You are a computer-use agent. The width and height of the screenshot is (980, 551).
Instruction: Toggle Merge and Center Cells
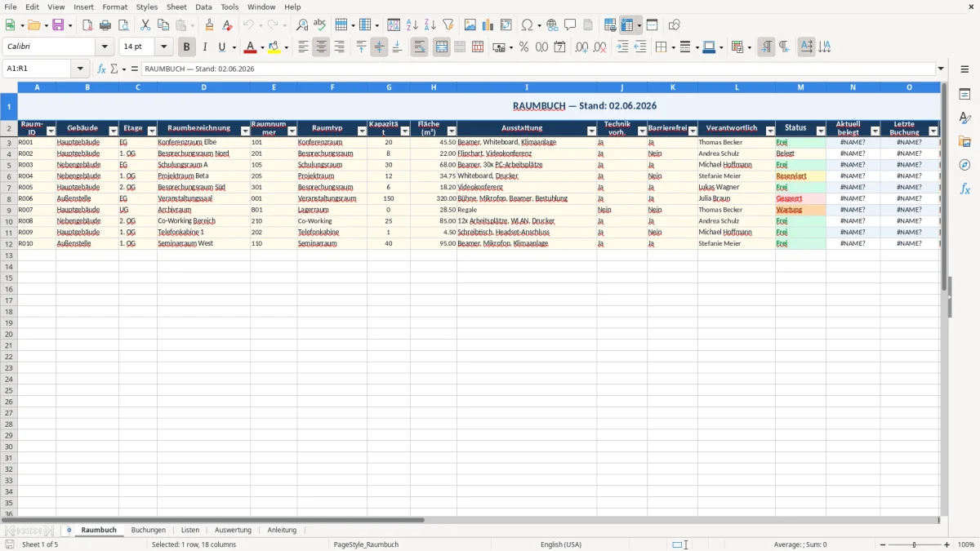pos(442,47)
